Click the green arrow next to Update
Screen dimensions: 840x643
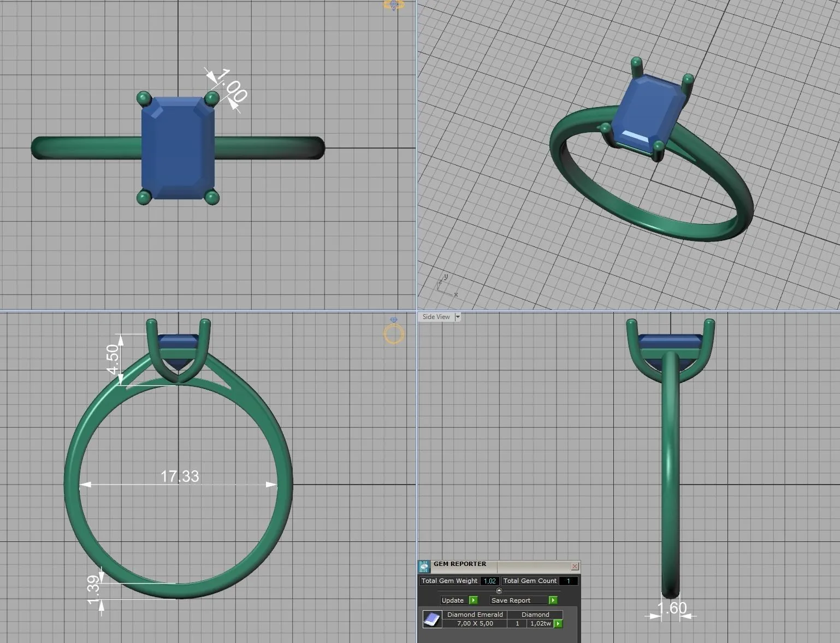474,600
